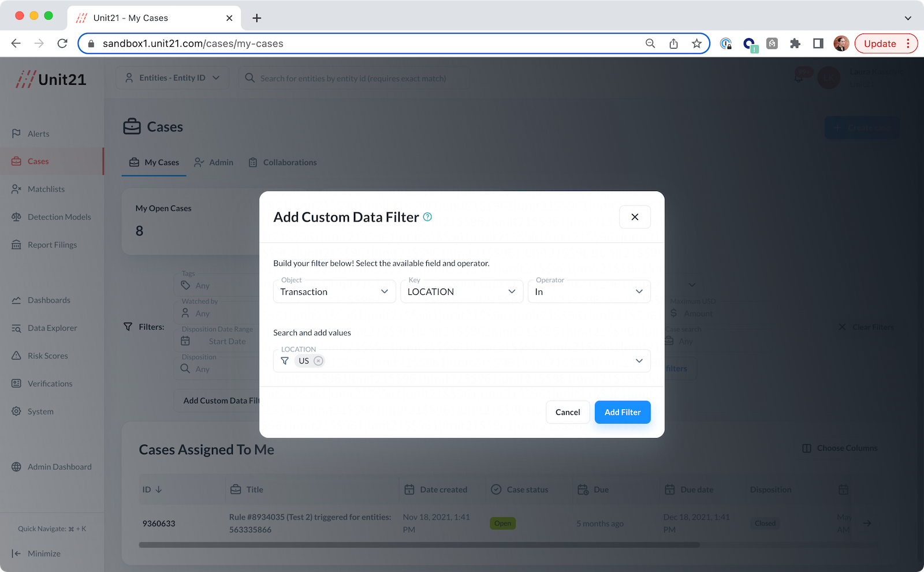
Task: Click the Create button on Cases page
Action: click(x=862, y=128)
